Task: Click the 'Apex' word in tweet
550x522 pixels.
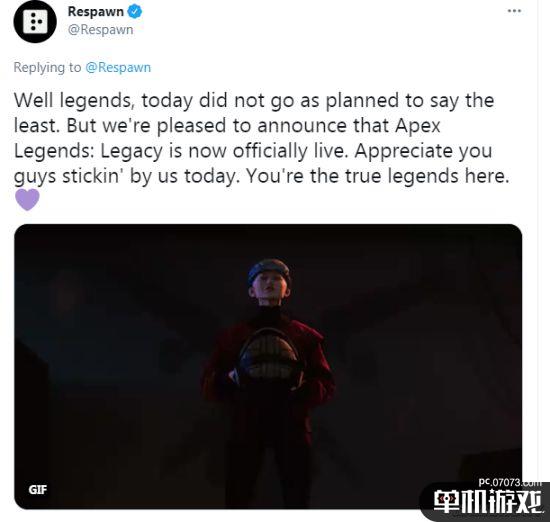Action: pyautogui.click(x=417, y=126)
